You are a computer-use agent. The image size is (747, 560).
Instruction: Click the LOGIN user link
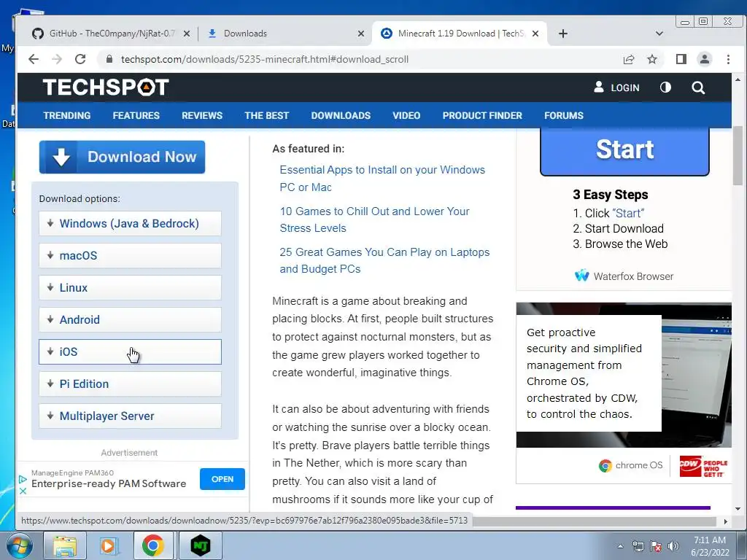(x=616, y=87)
